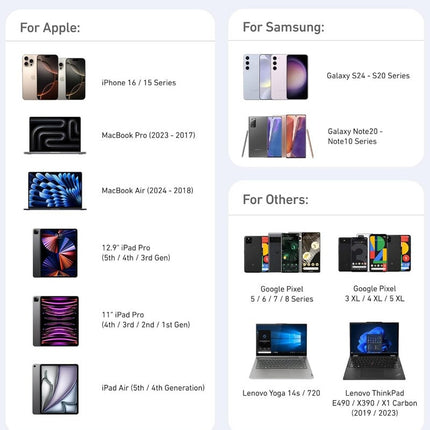Select the Lenovo ThinkPad black laptop image

pos(374,351)
